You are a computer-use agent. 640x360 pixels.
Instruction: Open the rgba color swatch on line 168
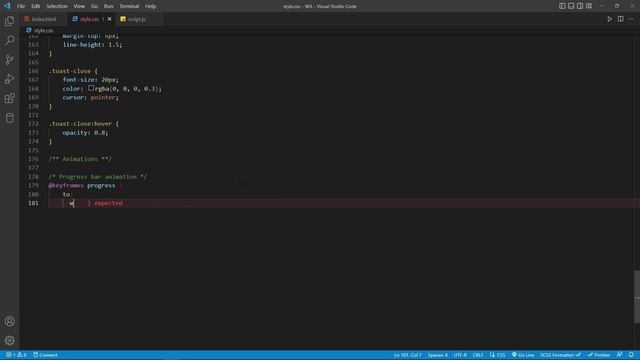point(91,88)
